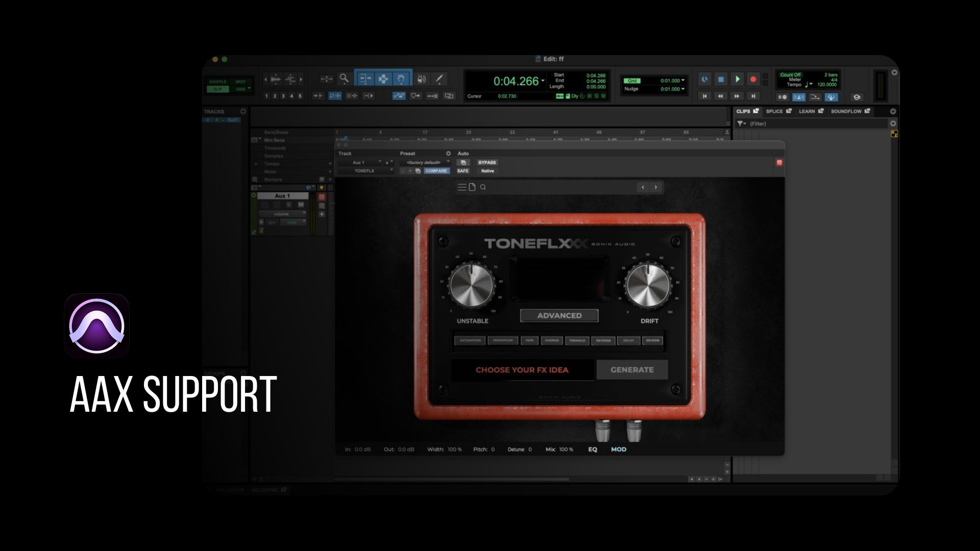Open the clips filter funnel dropdown

(x=741, y=123)
